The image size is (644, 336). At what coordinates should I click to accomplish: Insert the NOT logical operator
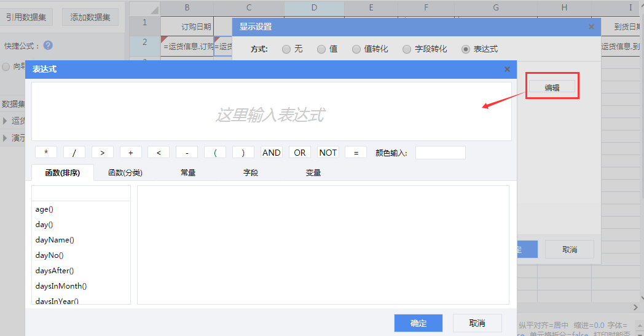tap(328, 153)
